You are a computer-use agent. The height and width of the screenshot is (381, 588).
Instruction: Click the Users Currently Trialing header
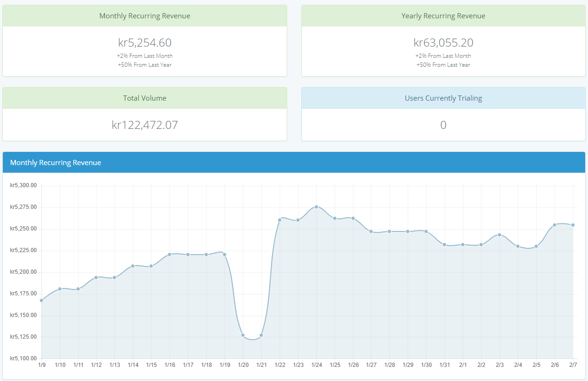coord(443,98)
